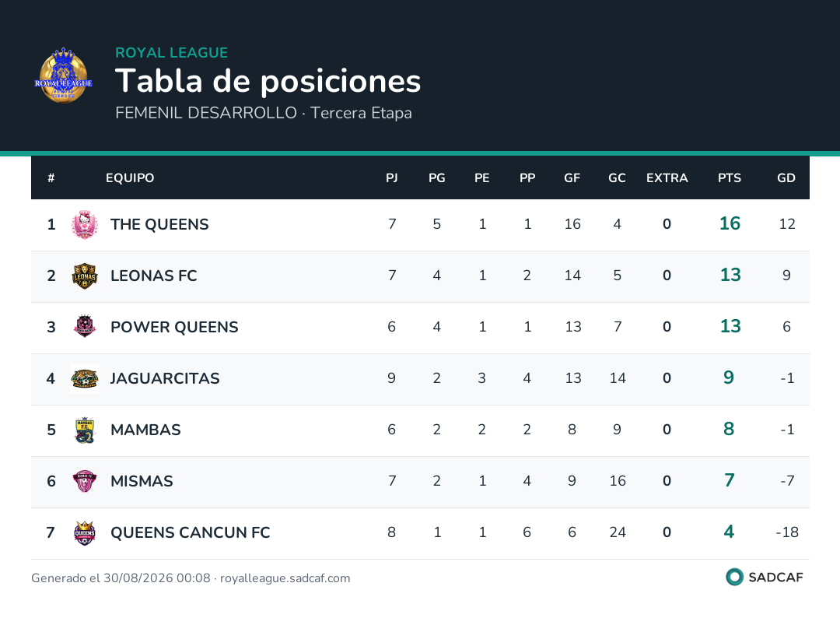Select LEONAS FC points value 13

[730, 275]
